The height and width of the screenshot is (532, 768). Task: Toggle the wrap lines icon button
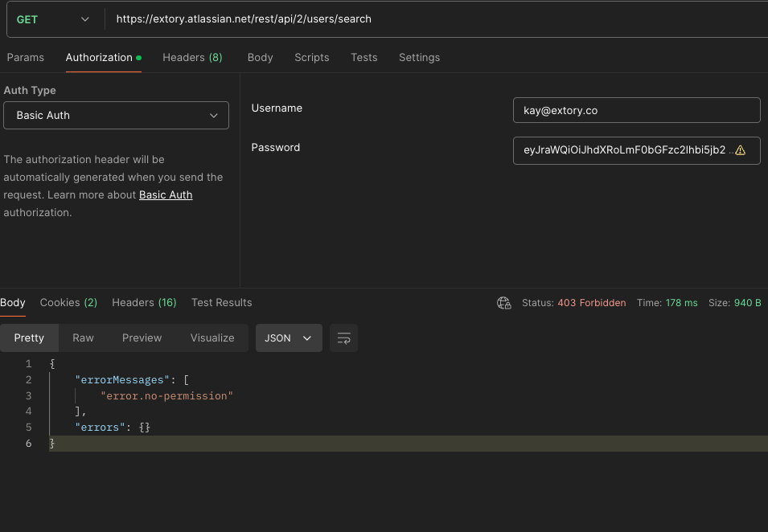pyautogui.click(x=344, y=338)
